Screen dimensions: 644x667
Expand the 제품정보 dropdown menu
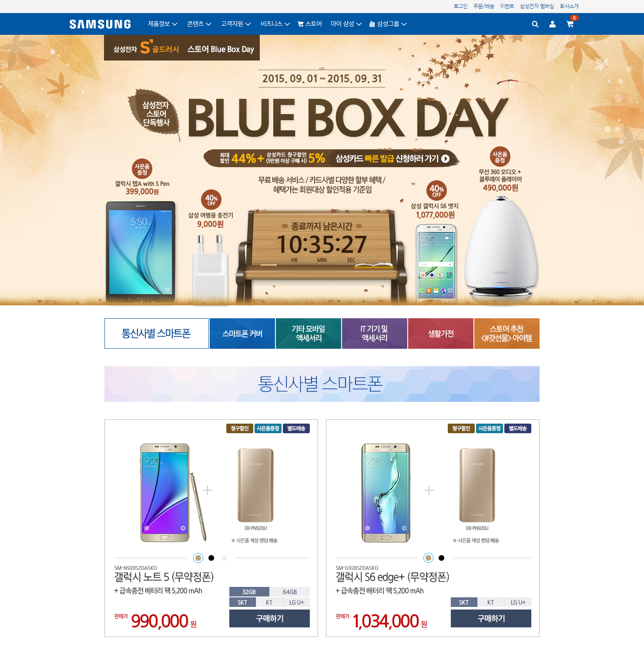click(162, 24)
